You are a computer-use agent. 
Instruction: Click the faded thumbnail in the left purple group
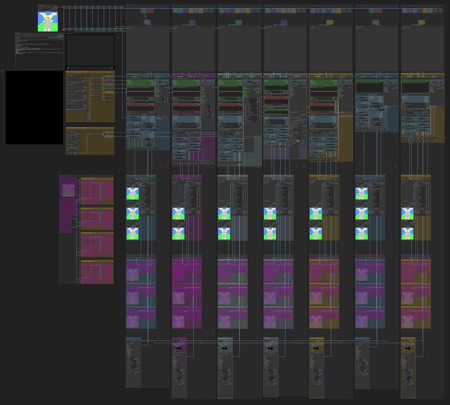(x=68, y=190)
